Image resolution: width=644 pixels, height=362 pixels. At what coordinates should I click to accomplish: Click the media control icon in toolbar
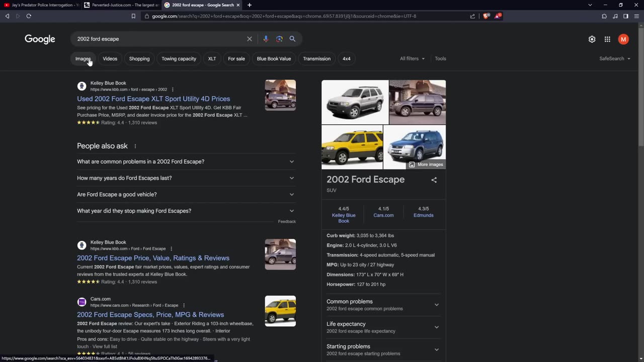click(x=615, y=16)
